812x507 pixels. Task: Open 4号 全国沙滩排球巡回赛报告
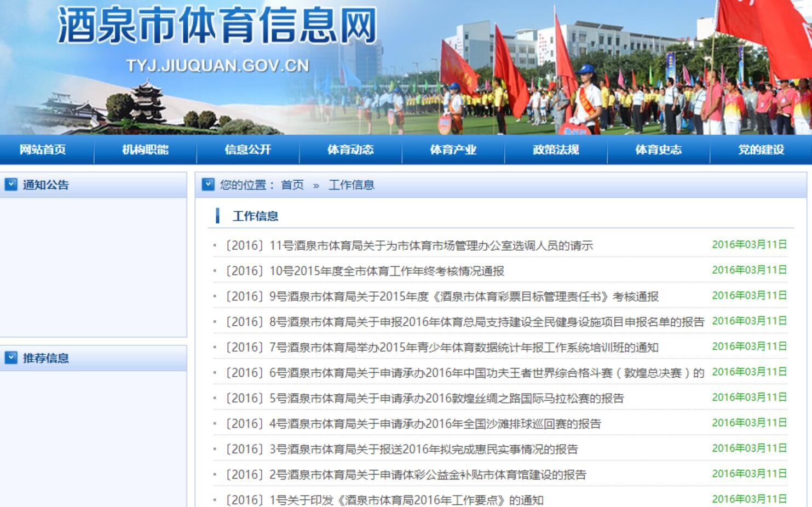pyautogui.click(x=413, y=424)
